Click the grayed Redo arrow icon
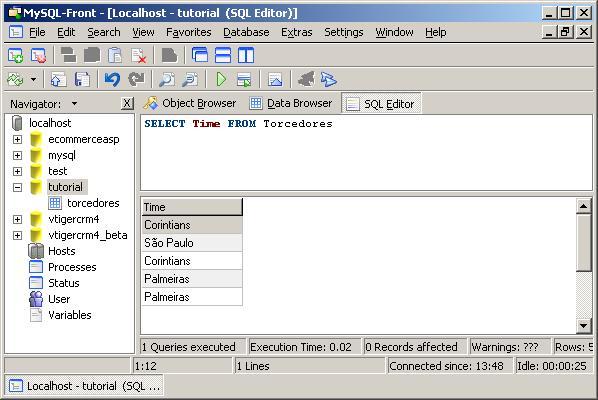The width and height of the screenshot is (598, 400). click(x=136, y=80)
